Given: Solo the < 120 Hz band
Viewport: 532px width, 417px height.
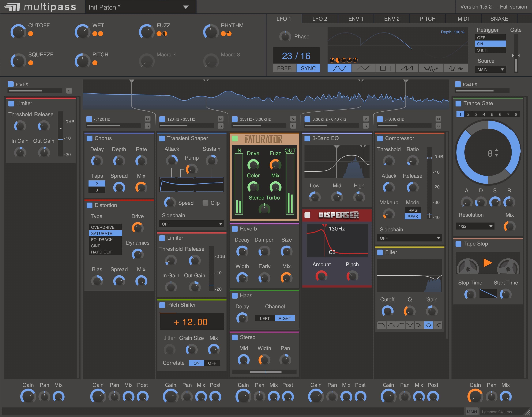Looking at the screenshot, I should pos(147,126).
